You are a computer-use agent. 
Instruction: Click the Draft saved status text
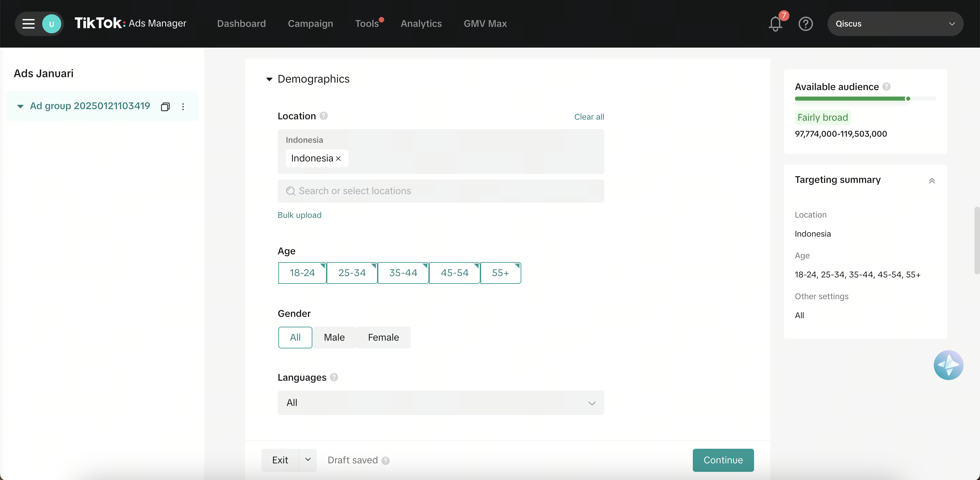(352, 460)
